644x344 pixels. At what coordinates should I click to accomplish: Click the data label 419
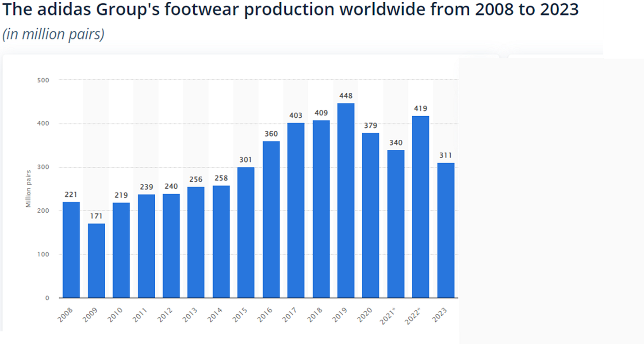tap(421, 108)
